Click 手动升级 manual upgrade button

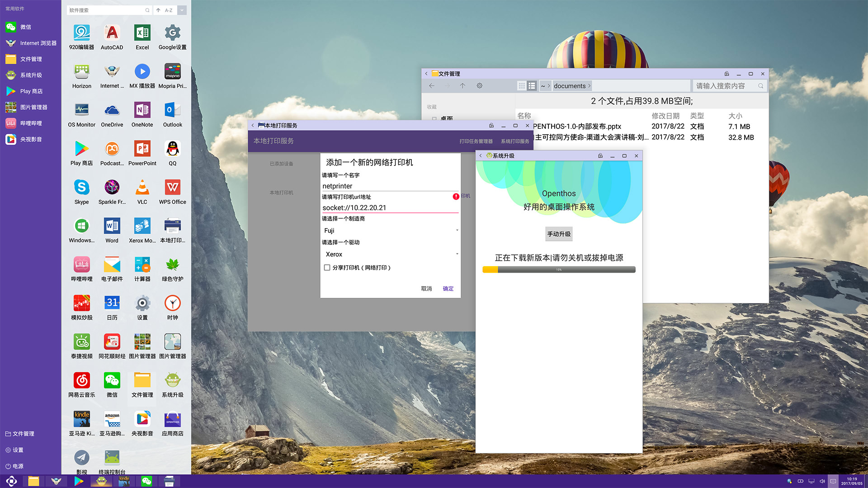click(x=558, y=233)
